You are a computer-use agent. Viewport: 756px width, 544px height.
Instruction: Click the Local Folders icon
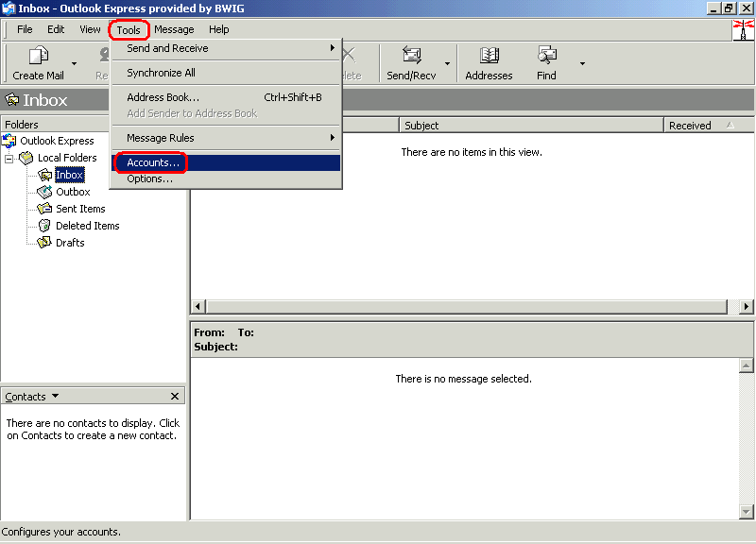[26, 158]
